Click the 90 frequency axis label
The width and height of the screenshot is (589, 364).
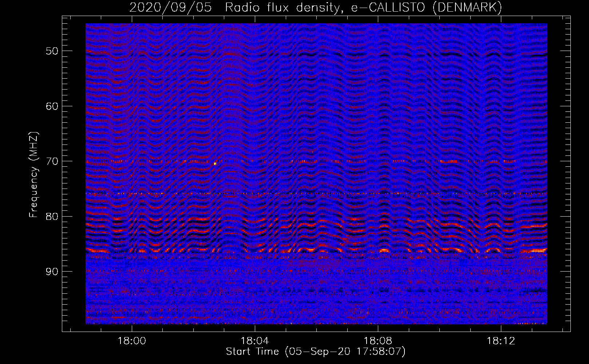coord(52,272)
